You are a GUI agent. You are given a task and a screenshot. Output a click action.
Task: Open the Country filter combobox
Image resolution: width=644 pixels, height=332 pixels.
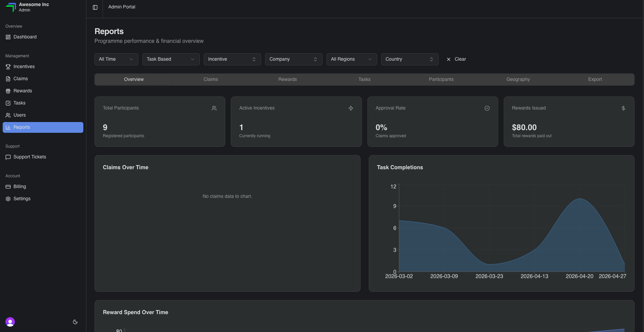point(410,59)
